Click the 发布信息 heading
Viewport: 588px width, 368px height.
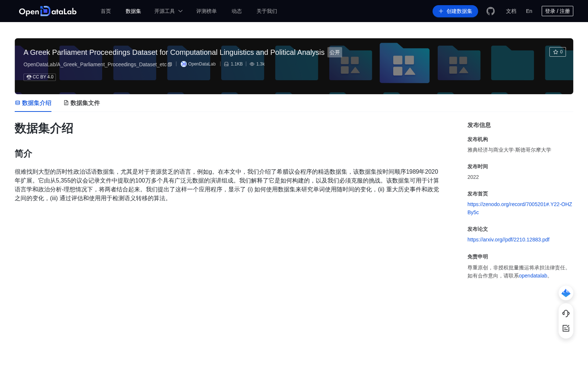click(x=479, y=125)
